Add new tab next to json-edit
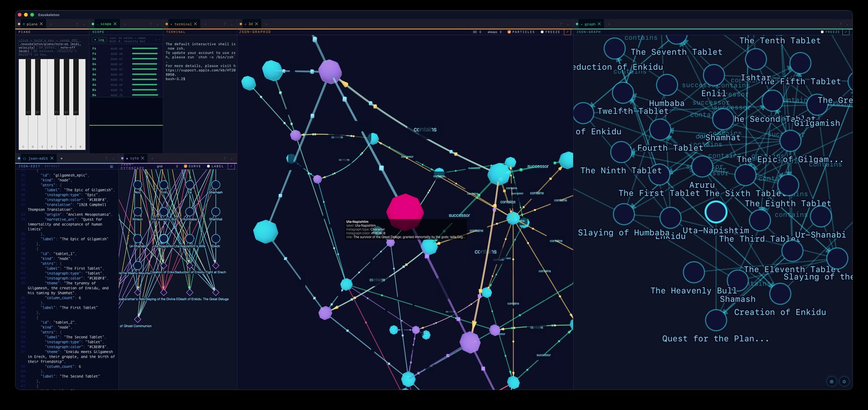Viewport: 868px width, 410px height. pos(61,158)
